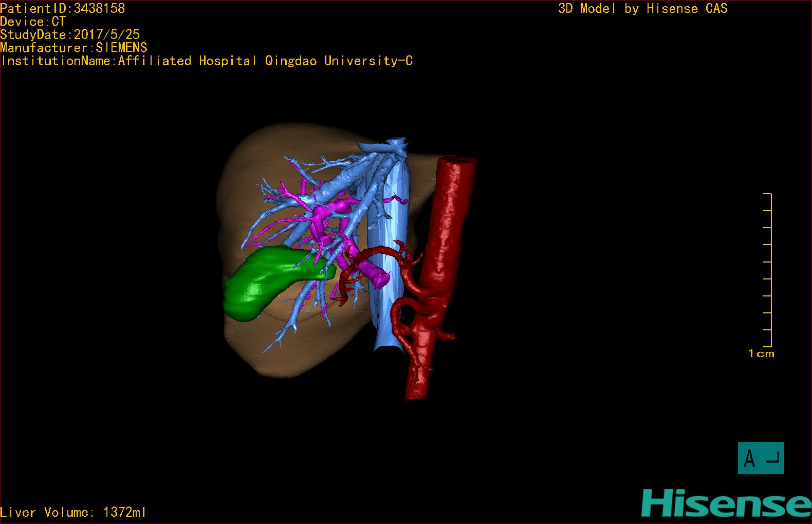Click the StudyDate 2017/5/25 text
This screenshot has width=812, height=524.
pyautogui.click(x=70, y=34)
